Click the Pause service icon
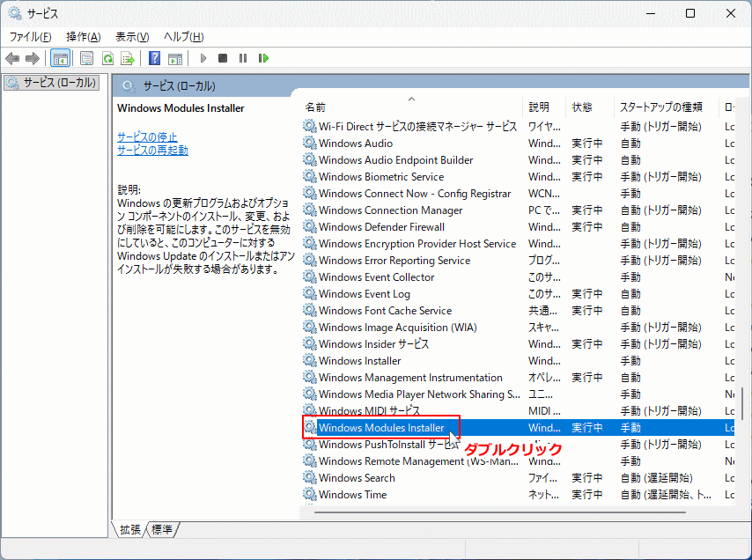Image resolution: width=752 pixels, height=560 pixels. point(243,58)
